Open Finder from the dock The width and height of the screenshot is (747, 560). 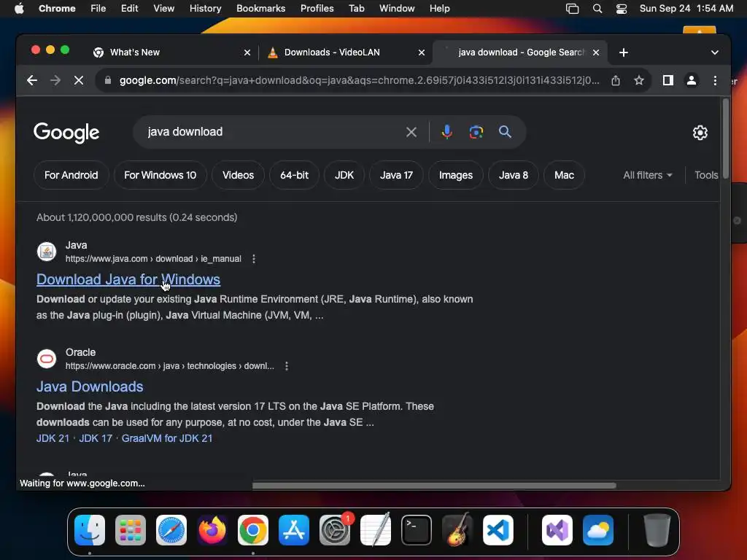pos(90,530)
